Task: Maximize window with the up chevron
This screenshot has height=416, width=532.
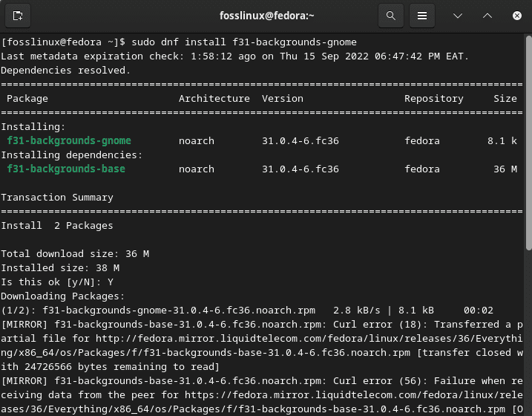Action: pos(487,16)
